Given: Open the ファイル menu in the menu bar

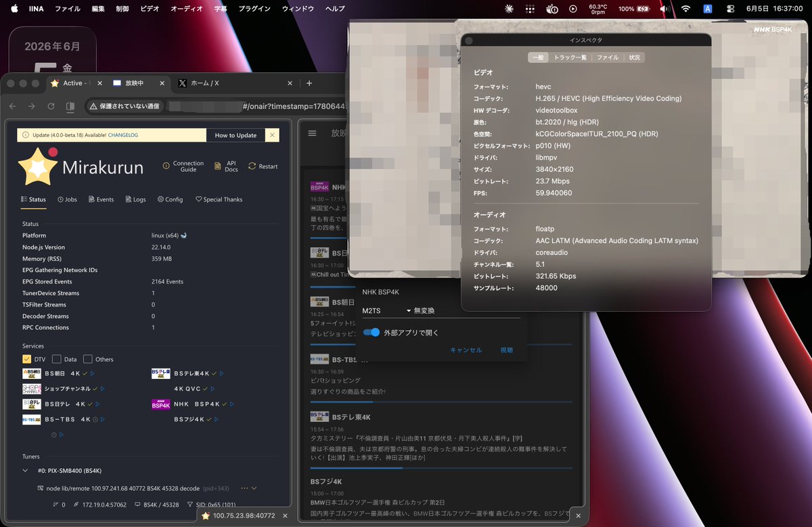Looking at the screenshot, I should [67, 9].
